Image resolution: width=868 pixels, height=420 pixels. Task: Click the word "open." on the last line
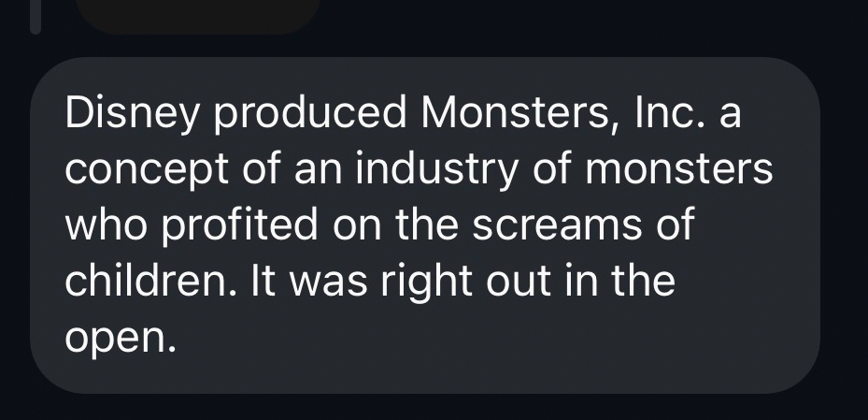[x=120, y=337]
